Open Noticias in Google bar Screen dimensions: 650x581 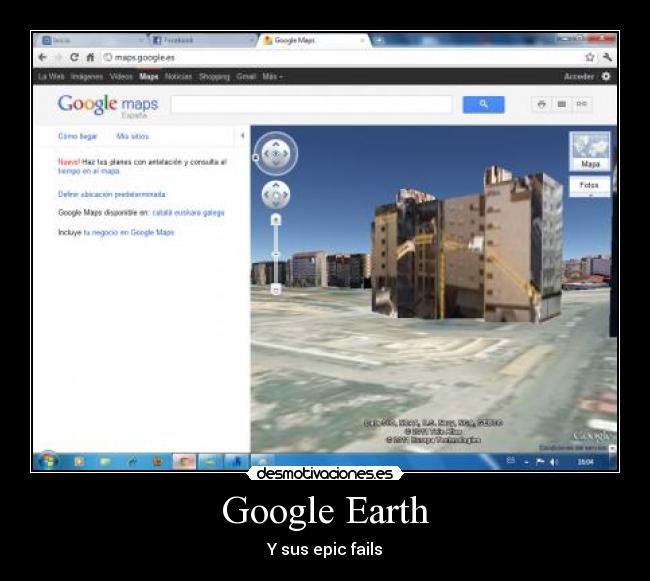click(178, 76)
